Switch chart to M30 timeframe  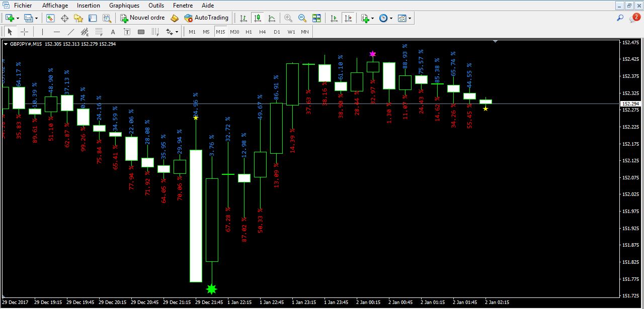[x=234, y=32]
